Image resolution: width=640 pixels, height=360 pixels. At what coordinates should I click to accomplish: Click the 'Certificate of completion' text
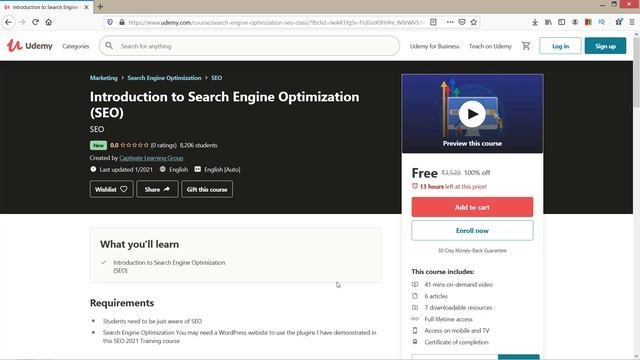pyautogui.click(x=456, y=342)
